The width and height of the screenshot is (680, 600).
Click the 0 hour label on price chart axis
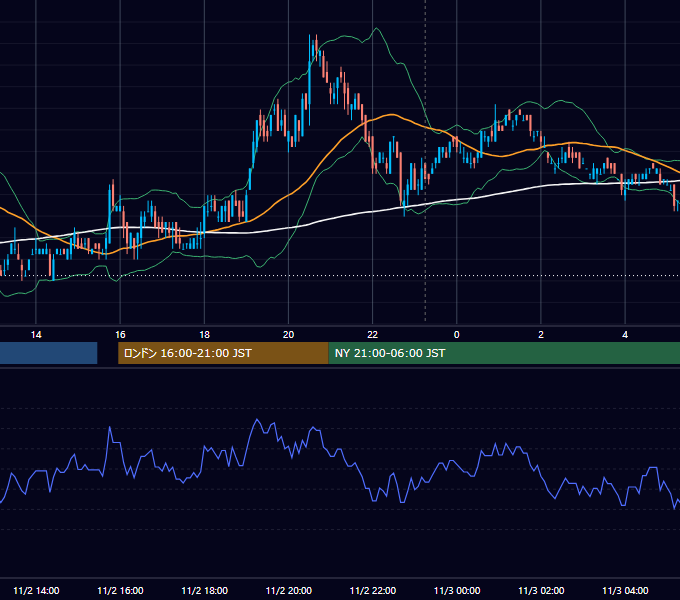456,335
